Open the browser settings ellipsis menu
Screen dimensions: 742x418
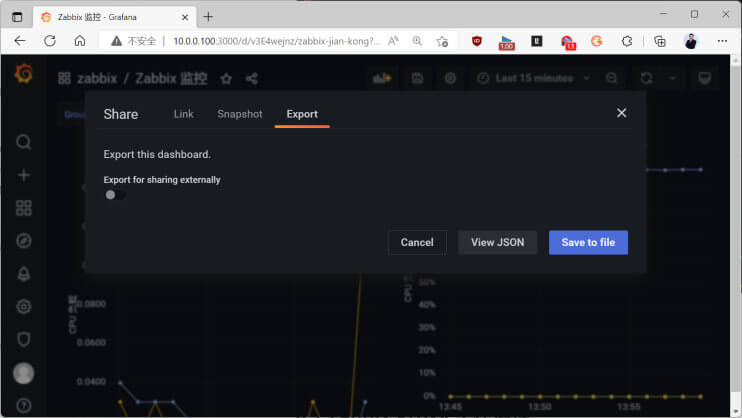722,41
